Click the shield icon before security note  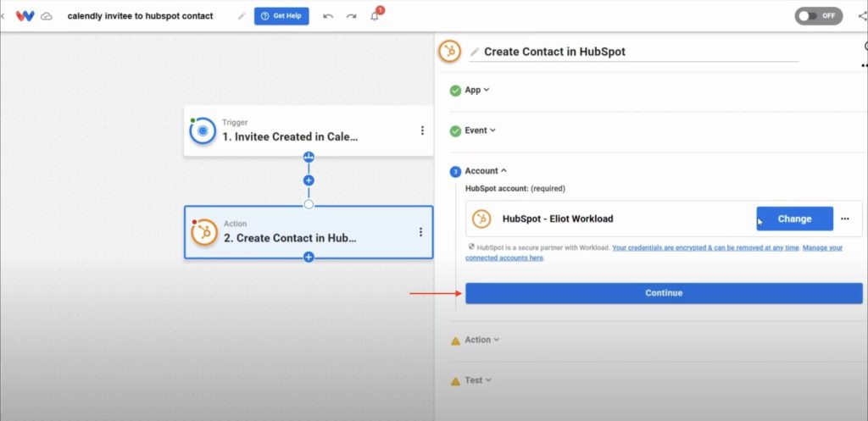point(471,247)
